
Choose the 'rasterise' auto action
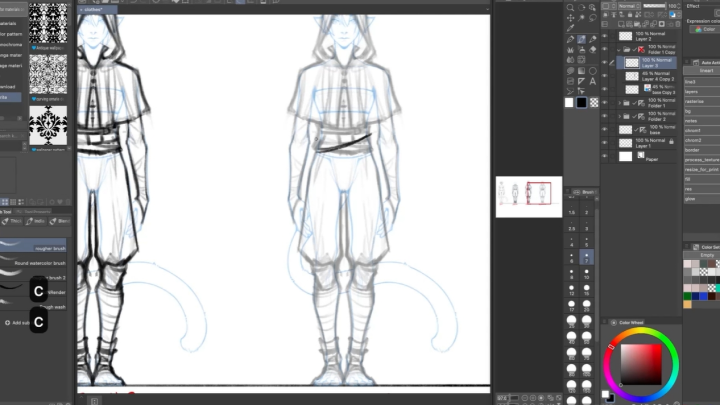click(x=696, y=101)
